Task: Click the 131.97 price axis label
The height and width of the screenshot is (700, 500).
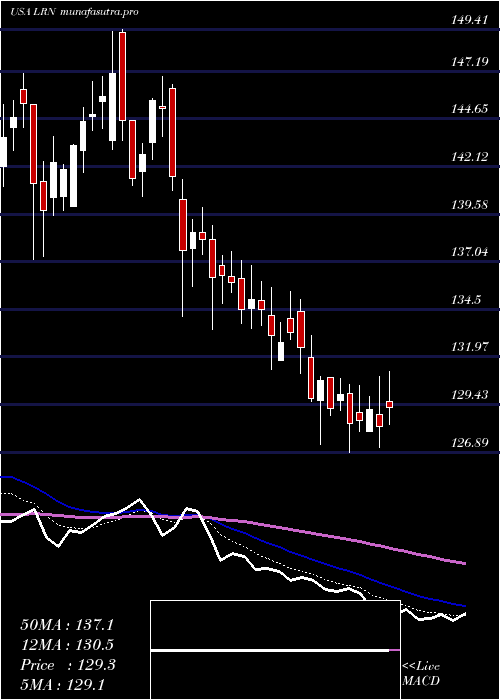Action: 470,347
